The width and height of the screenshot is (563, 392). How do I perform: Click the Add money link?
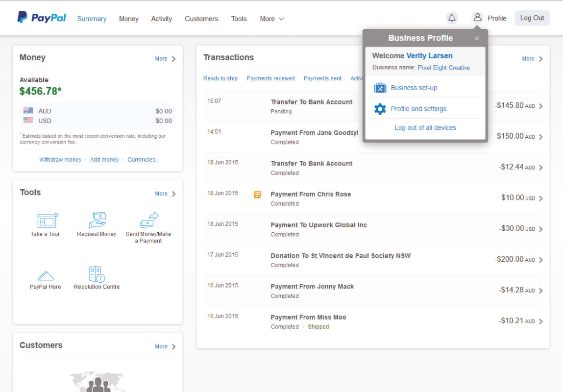point(104,159)
